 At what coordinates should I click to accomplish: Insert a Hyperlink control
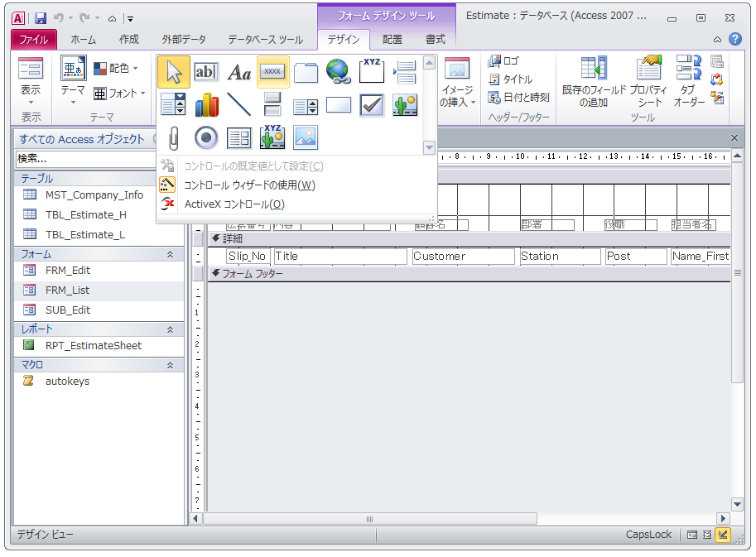[339, 72]
